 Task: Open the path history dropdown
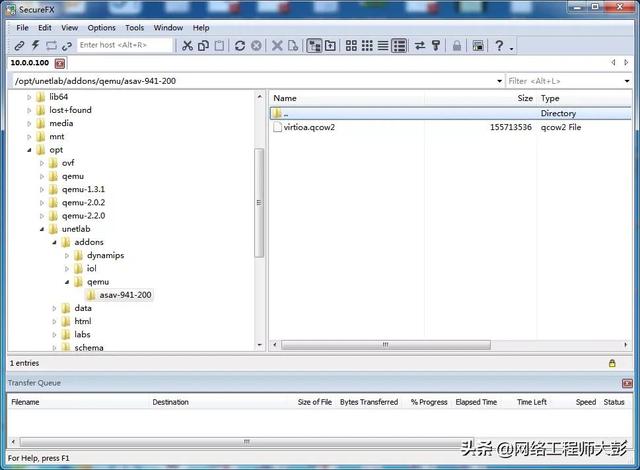pyautogui.click(x=499, y=81)
